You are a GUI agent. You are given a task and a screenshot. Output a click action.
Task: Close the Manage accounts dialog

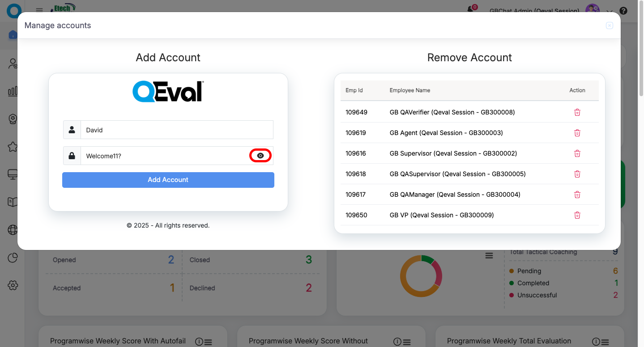coord(609,25)
